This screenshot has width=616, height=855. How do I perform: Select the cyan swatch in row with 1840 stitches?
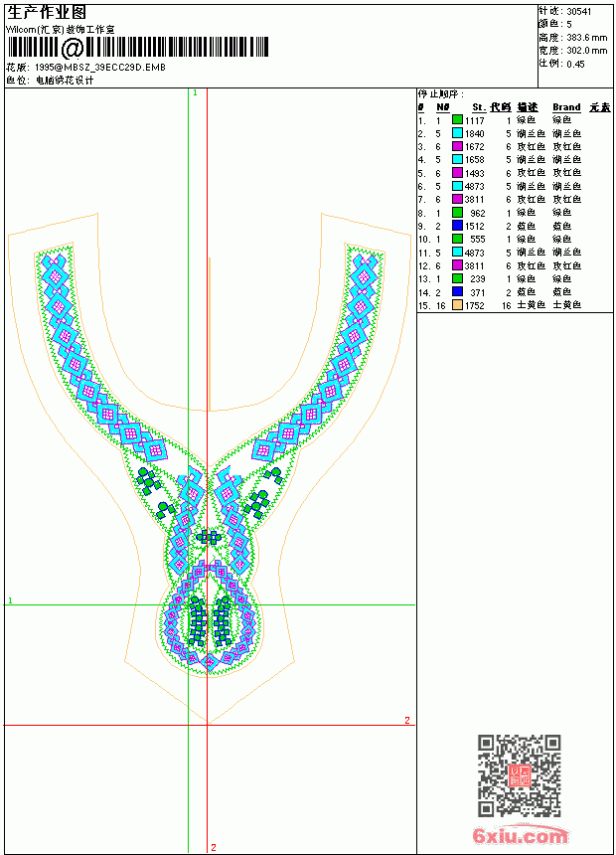457,133
